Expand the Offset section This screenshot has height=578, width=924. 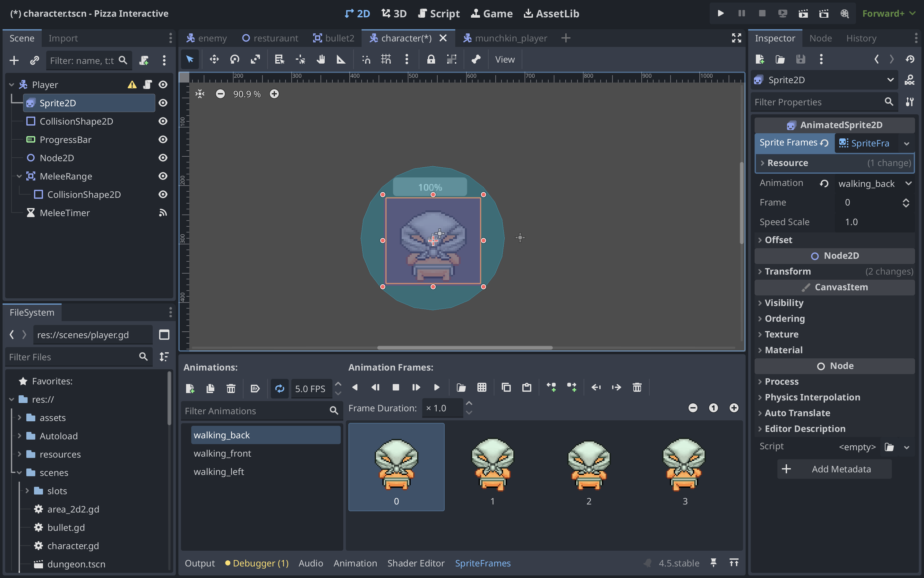[x=835, y=240]
